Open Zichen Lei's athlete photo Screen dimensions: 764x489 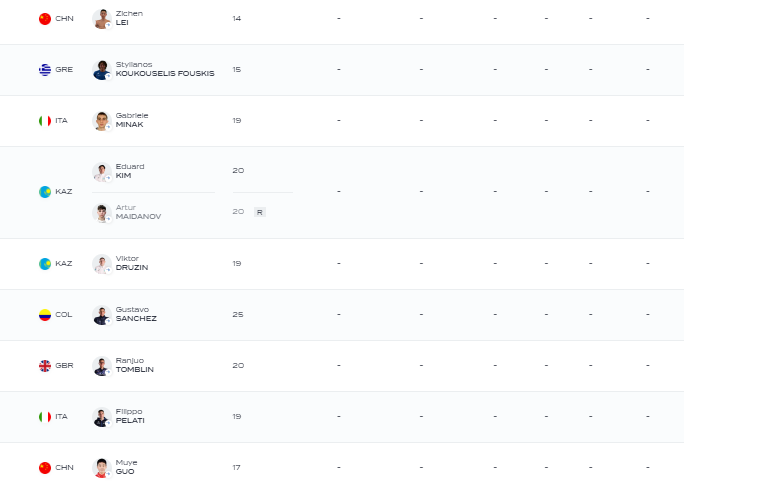coord(101,19)
